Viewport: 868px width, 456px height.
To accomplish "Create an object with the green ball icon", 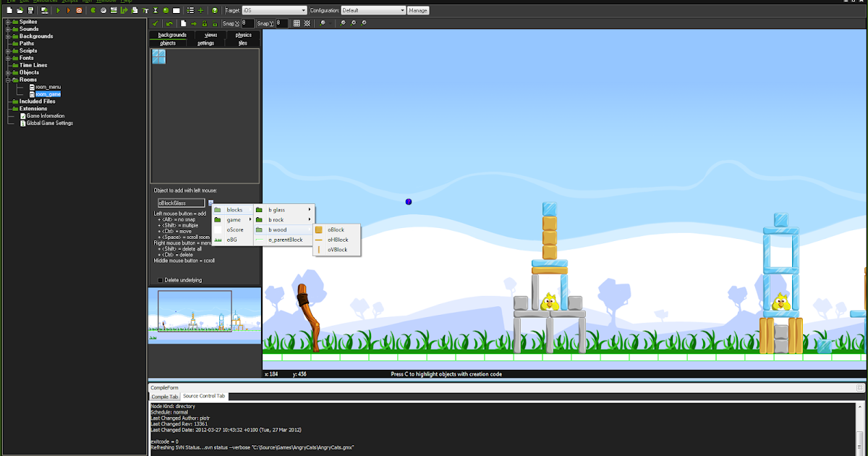I will [166, 11].
